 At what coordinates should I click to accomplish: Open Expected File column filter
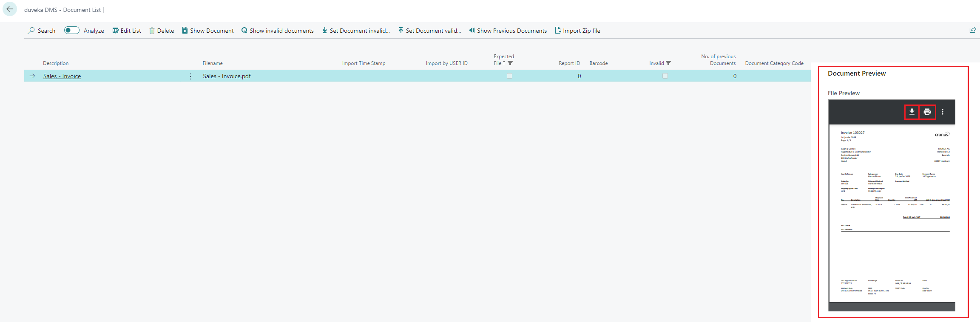point(510,63)
